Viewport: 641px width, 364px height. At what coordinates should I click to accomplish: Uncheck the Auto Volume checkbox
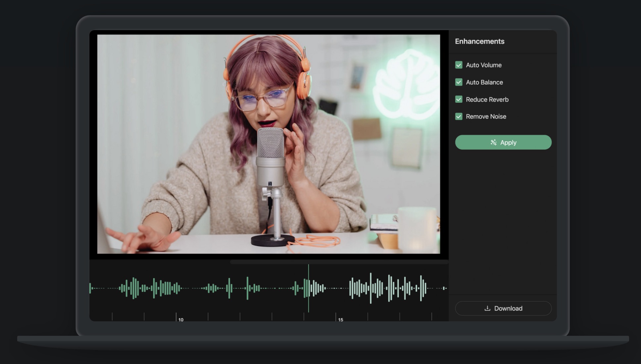[x=459, y=65]
